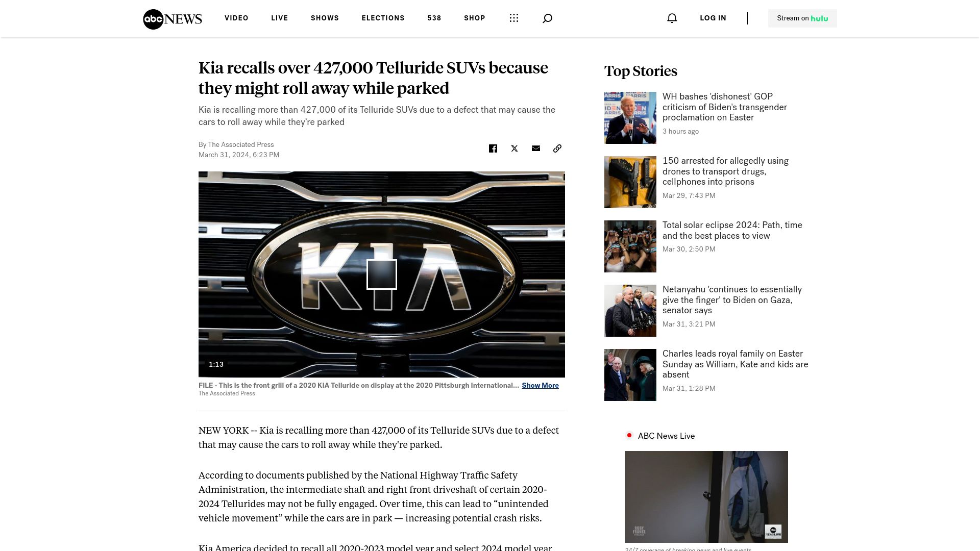Open the 150 arrested drones story
The height and width of the screenshot is (551, 980).
pyautogui.click(x=725, y=171)
